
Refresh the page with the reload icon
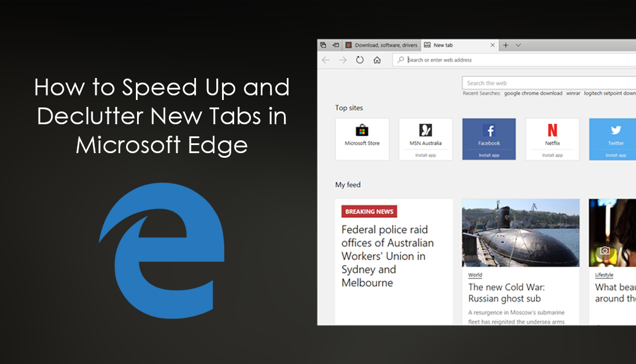pyautogui.click(x=360, y=60)
